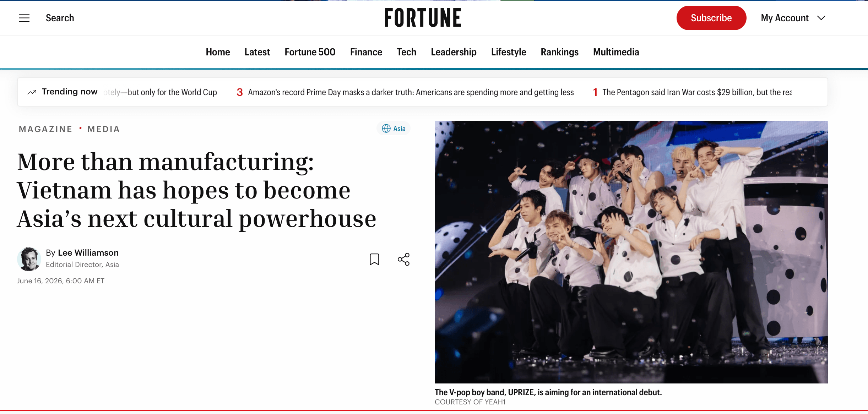868x414 pixels.
Task: Open the Latest nav item
Action: 257,52
